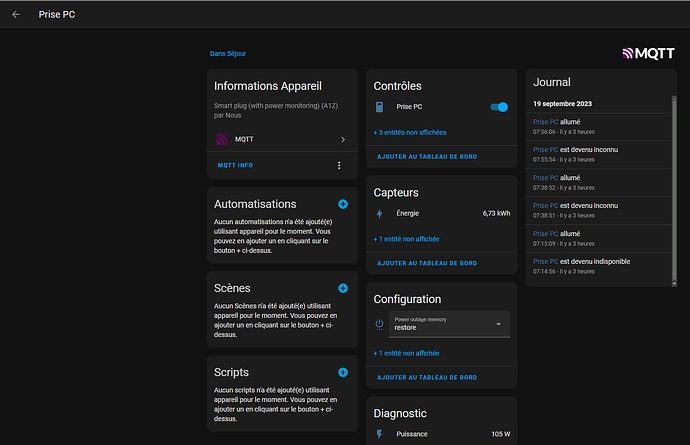Click the purple MQTT integration icon
This screenshot has height=445, width=690.
click(x=222, y=139)
